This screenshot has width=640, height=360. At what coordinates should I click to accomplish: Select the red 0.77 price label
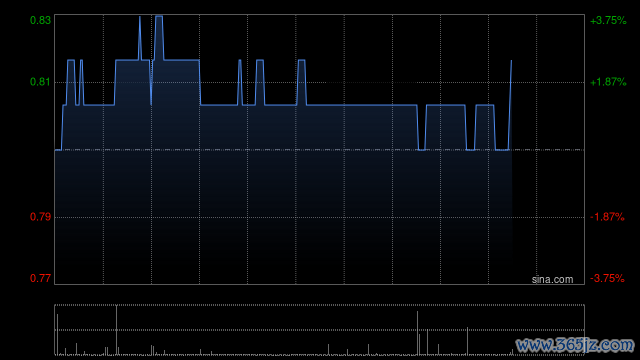pos(40,278)
